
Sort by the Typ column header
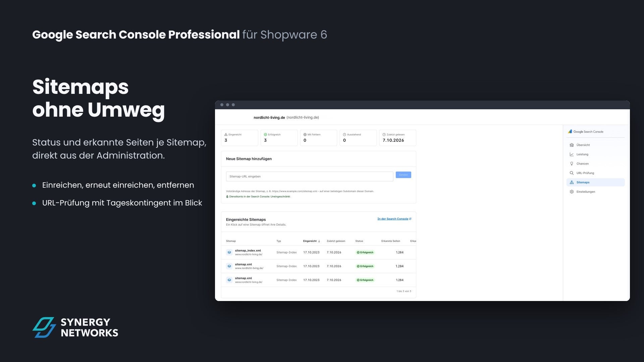279,241
